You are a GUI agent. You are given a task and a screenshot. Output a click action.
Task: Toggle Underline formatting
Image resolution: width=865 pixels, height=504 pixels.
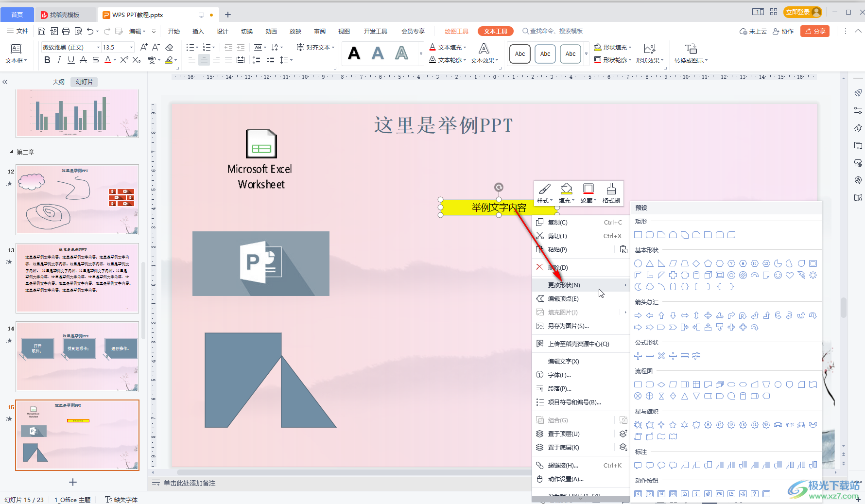click(x=71, y=60)
